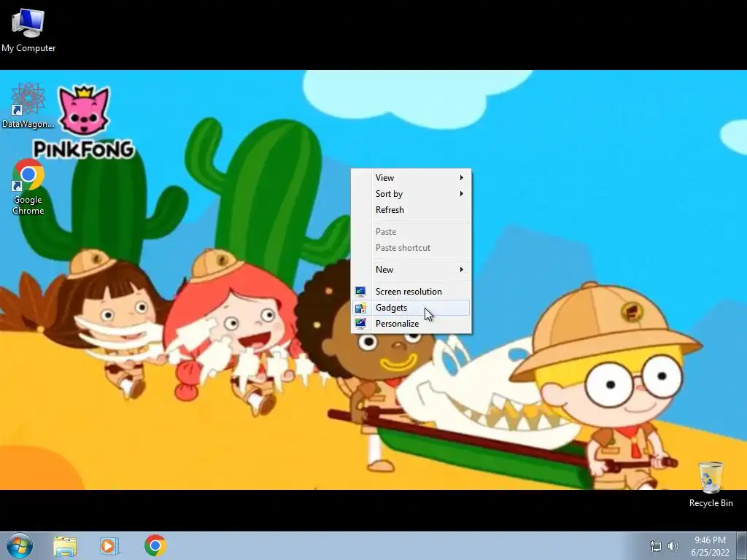Screen dimensions: 747x560
Task: Expand the View submenu arrow
Action: [461, 178]
